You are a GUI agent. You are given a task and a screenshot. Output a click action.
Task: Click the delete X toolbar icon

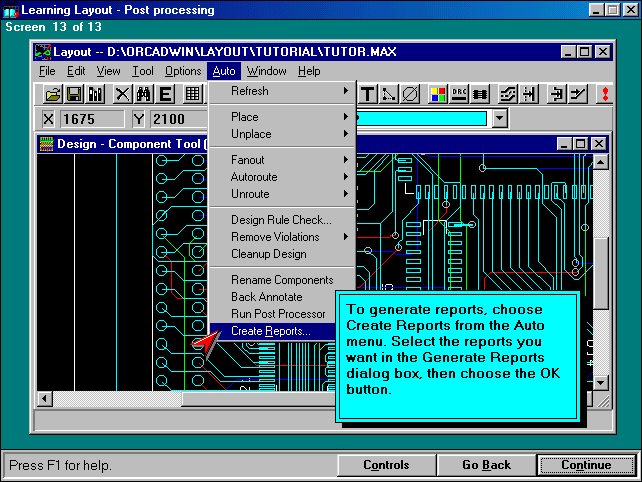[122, 94]
